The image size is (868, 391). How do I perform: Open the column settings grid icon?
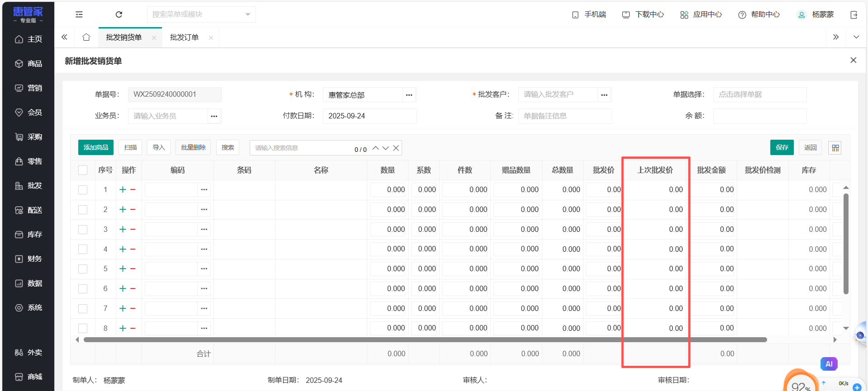click(x=835, y=148)
